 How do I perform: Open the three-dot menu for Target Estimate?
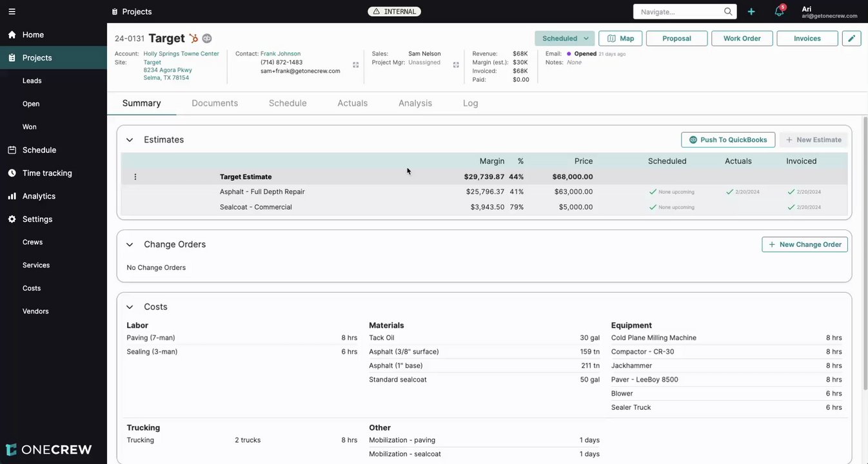click(135, 177)
